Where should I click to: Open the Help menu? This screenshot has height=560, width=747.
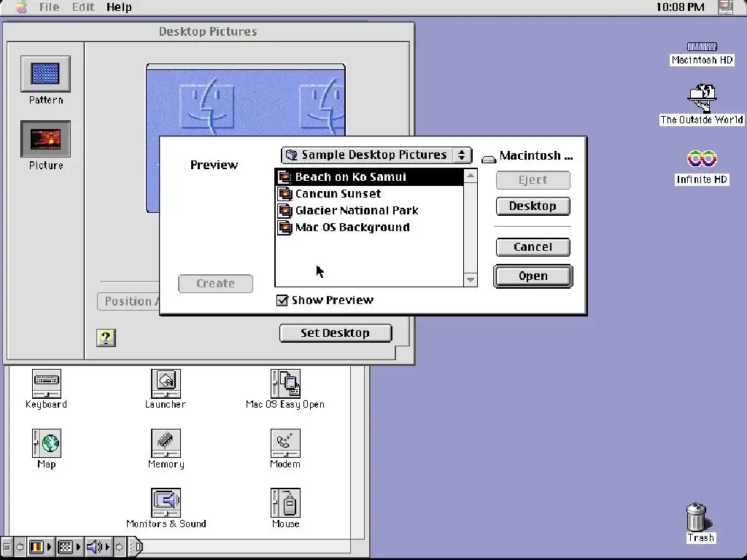tap(119, 7)
